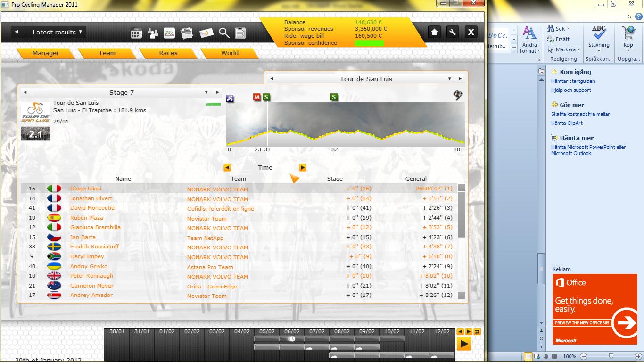Click the home button icon

pos(434,32)
